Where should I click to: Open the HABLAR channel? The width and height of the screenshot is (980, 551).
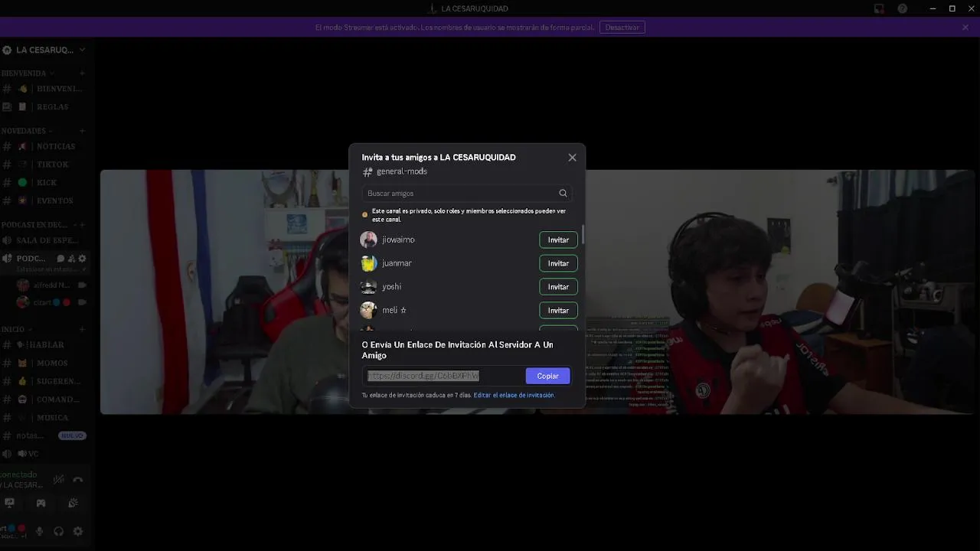[46, 345]
